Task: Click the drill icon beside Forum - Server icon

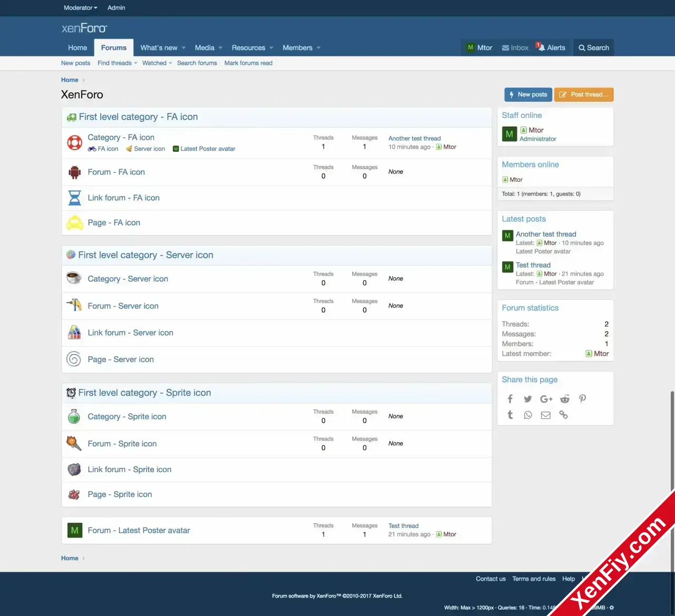Action: [74, 305]
